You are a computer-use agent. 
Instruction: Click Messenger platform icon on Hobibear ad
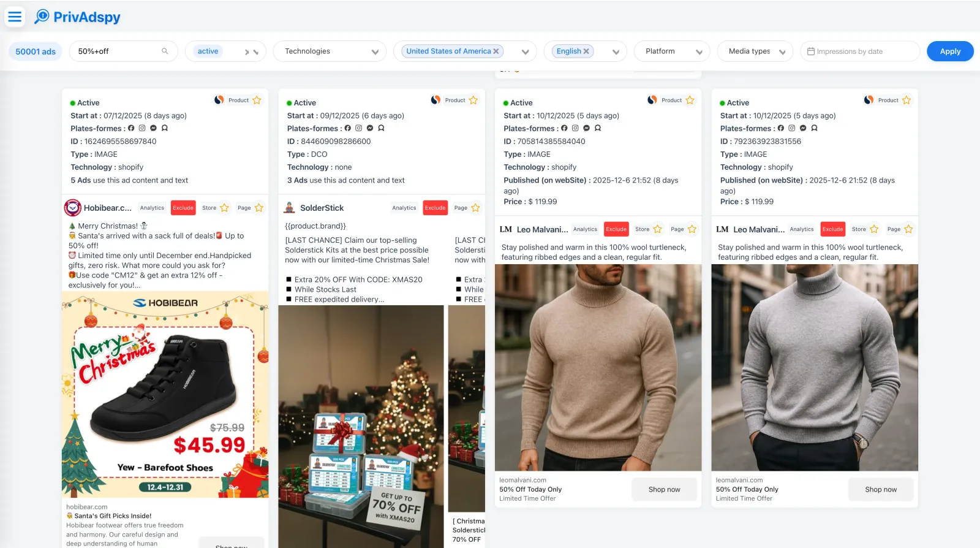pos(153,128)
